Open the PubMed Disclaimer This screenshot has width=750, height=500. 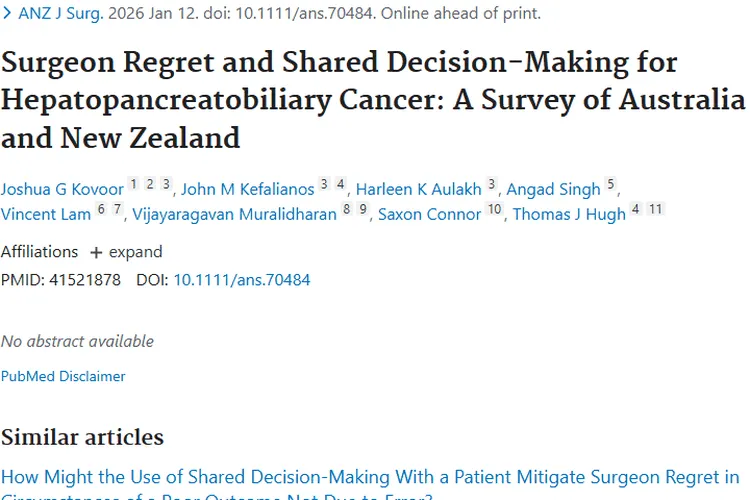click(x=63, y=377)
